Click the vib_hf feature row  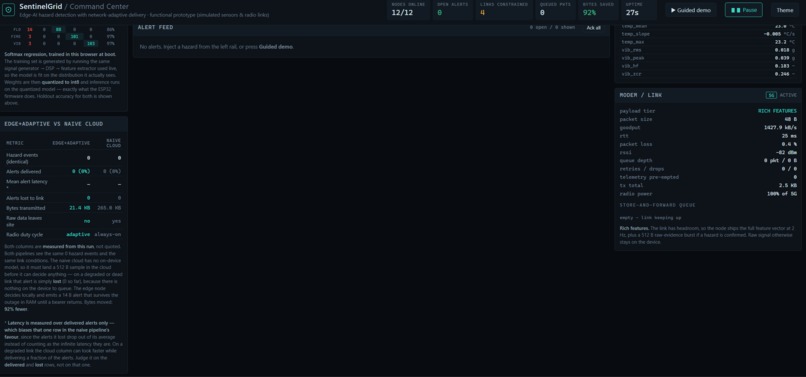708,66
